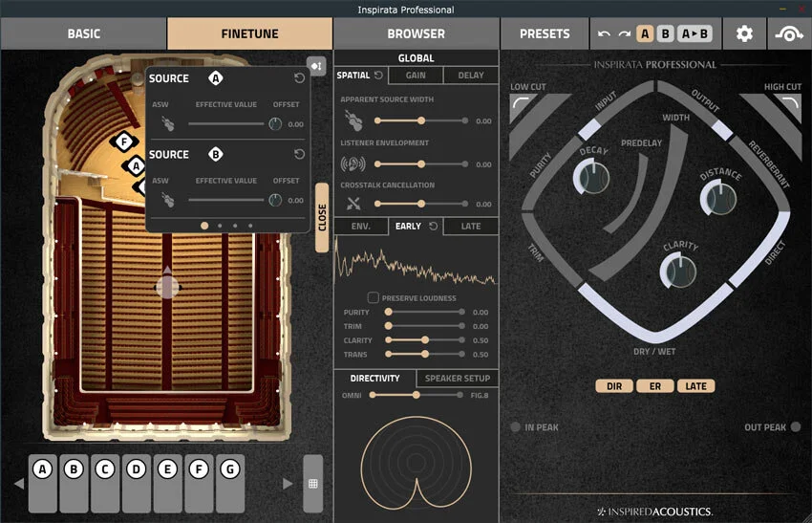Reset Source A settings
The image size is (812, 523).
point(299,77)
